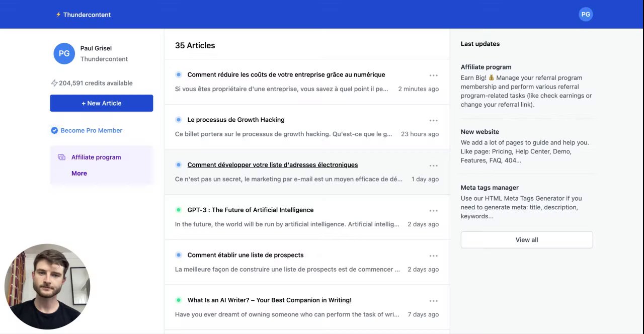
Task: Open 'What Is an AI Writer?' article
Action: 269,300
